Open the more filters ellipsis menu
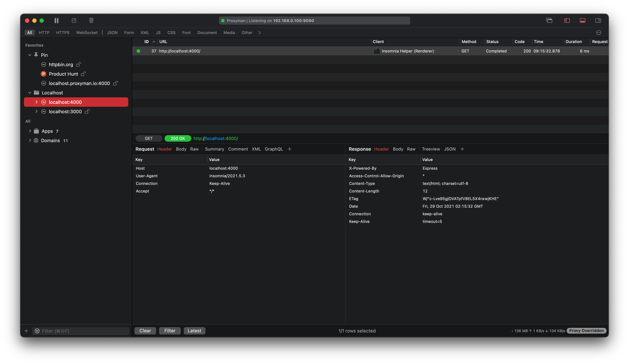Screen dimensions: 629x364 point(599,33)
